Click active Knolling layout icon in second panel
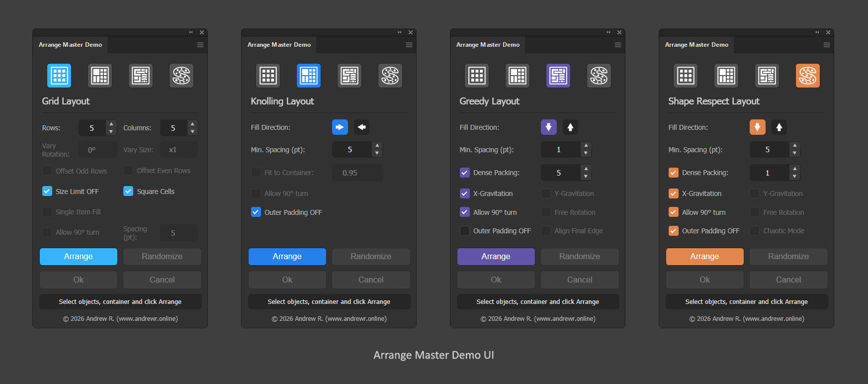The height and width of the screenshot is (384, 868). [x=309, y=76]
